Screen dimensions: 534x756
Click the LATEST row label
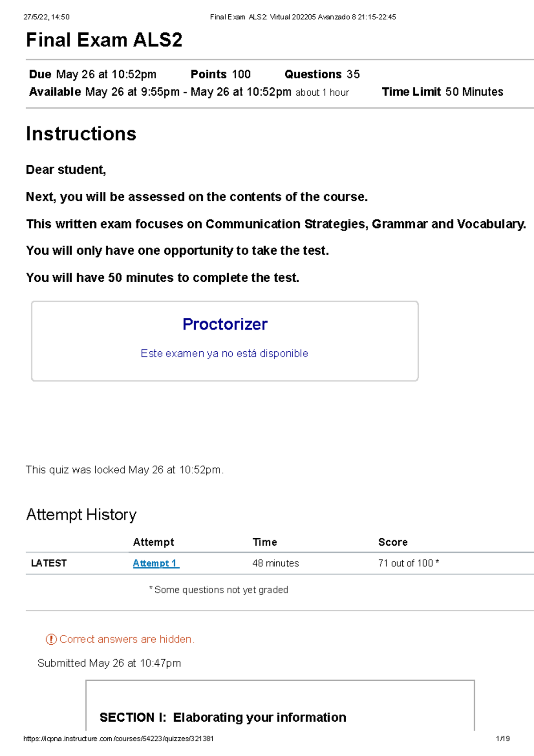[49, 563]
